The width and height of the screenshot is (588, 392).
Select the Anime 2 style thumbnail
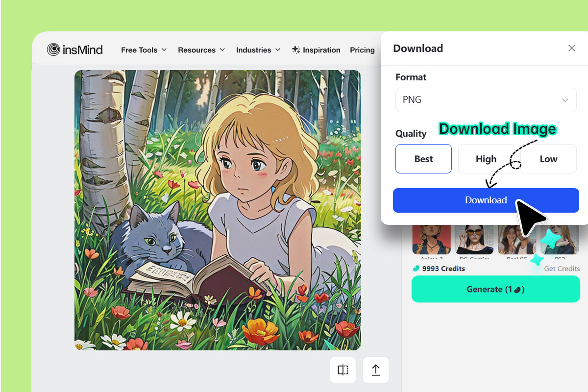point(431,240)
